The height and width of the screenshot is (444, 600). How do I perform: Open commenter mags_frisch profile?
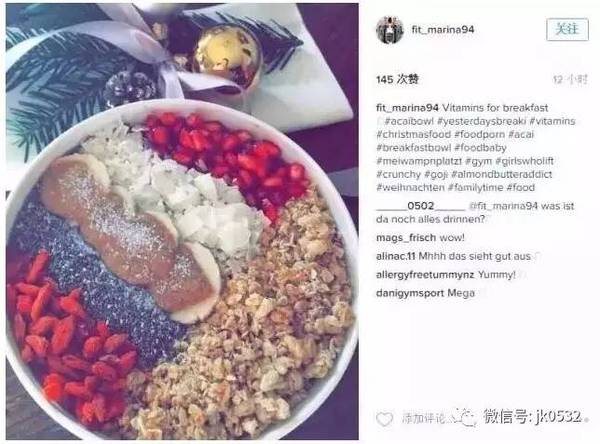[406, 238]
